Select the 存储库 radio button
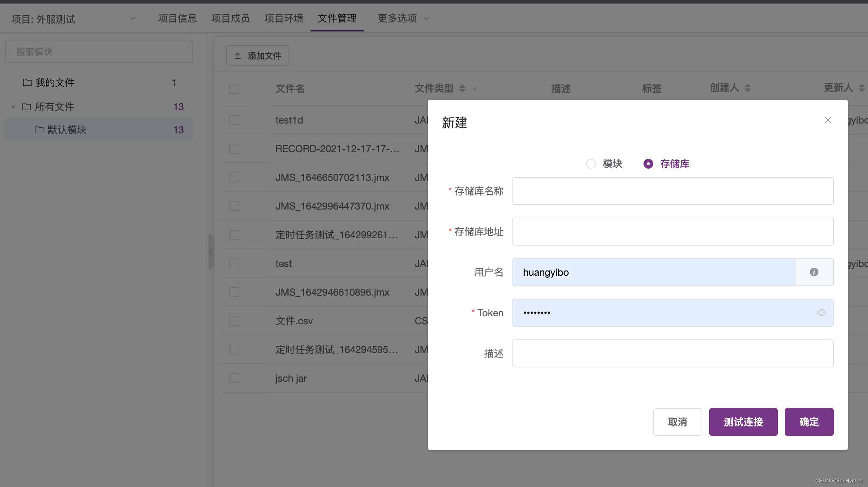Image resolution: width=868 pixels, height=487 pixels. click(648, 164)
